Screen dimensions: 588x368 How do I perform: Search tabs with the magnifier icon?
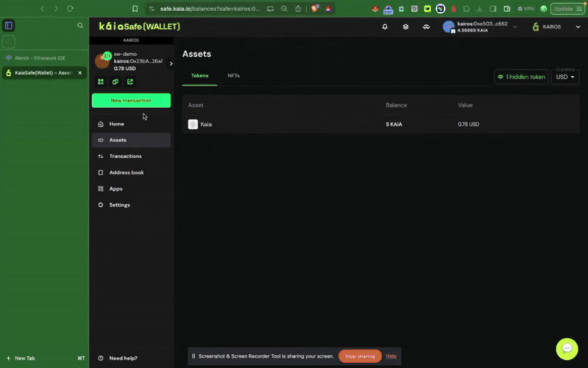click(80, 25)
